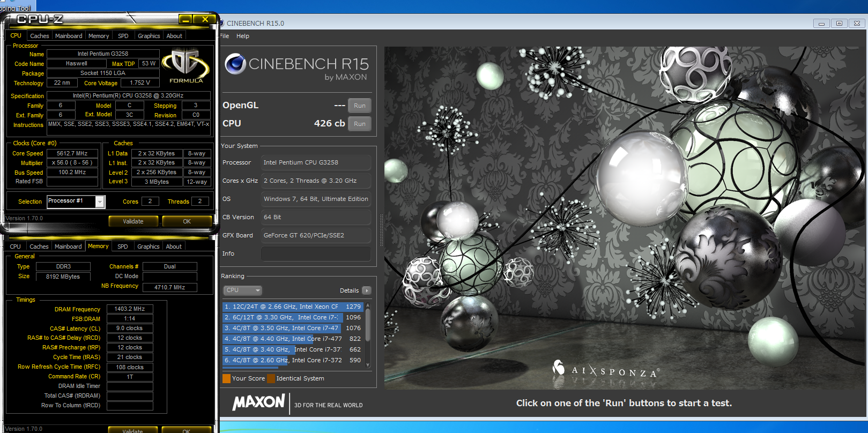
Task: Click the Core Speed value 5612.7 MHz
Action: pos(72,153)
